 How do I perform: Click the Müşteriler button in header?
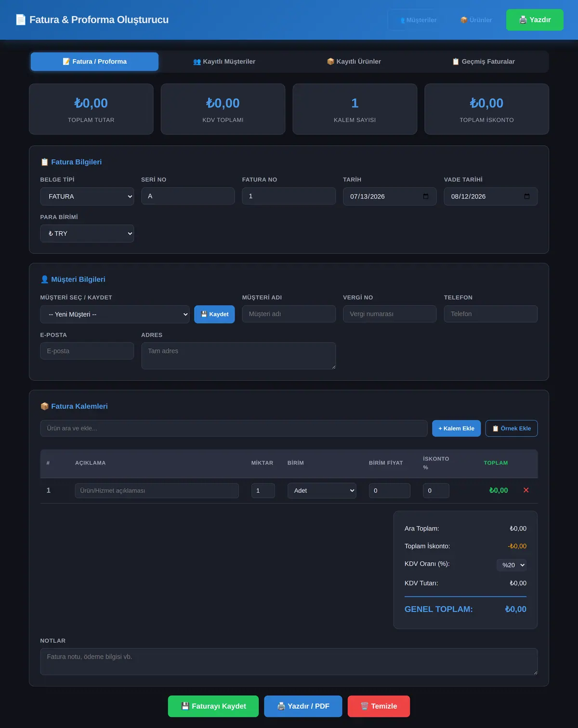418,20
